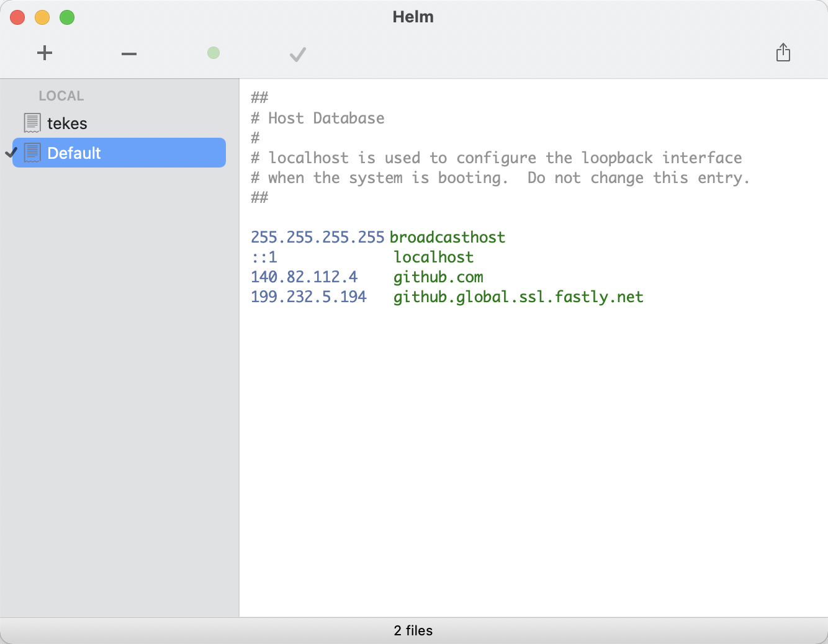Click IP address 140.82.112.4
The height and width of the screenshot is (644, 828).
[x=304, y=277]
